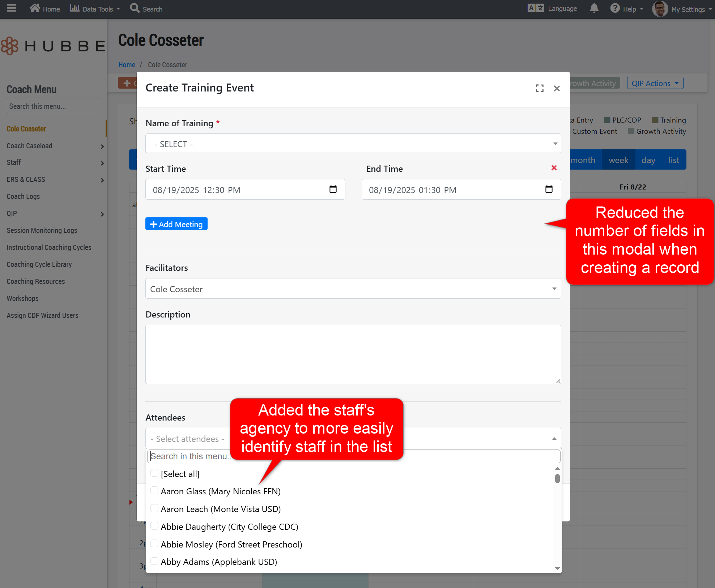Click the Home breadcrumb link
This screenshot has width=715, height=588.
tap(127, 65)
